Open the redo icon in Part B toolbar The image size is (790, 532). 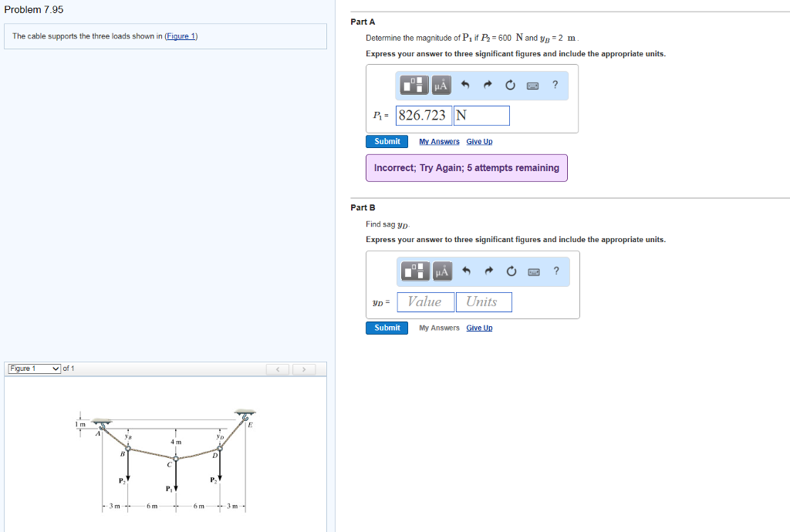(488, 271)
